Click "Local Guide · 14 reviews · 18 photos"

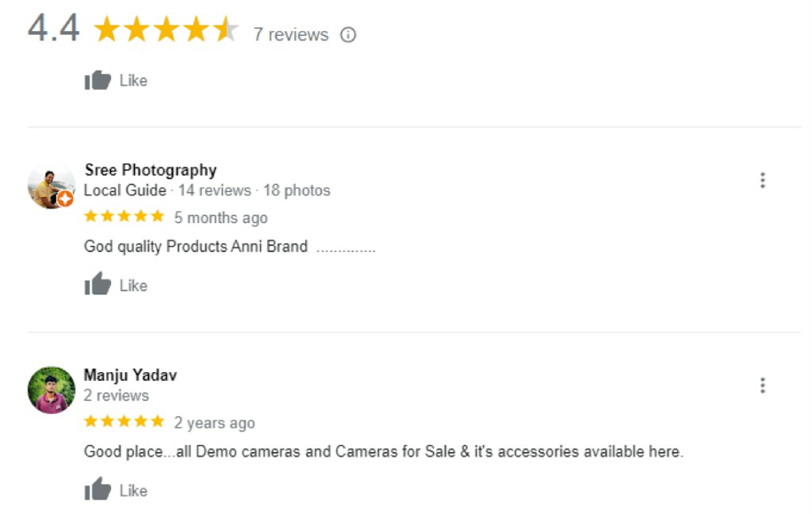[x=207, y=190]
